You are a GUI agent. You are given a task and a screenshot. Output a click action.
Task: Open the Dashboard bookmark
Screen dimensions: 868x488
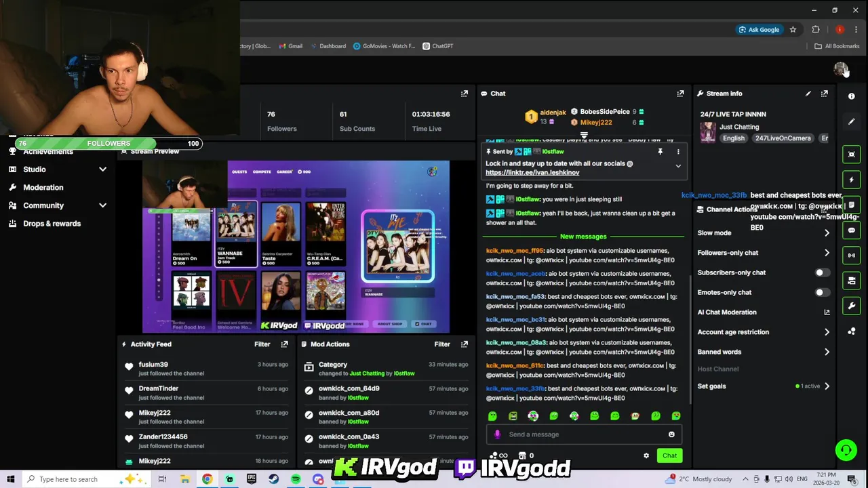[328, 46]
